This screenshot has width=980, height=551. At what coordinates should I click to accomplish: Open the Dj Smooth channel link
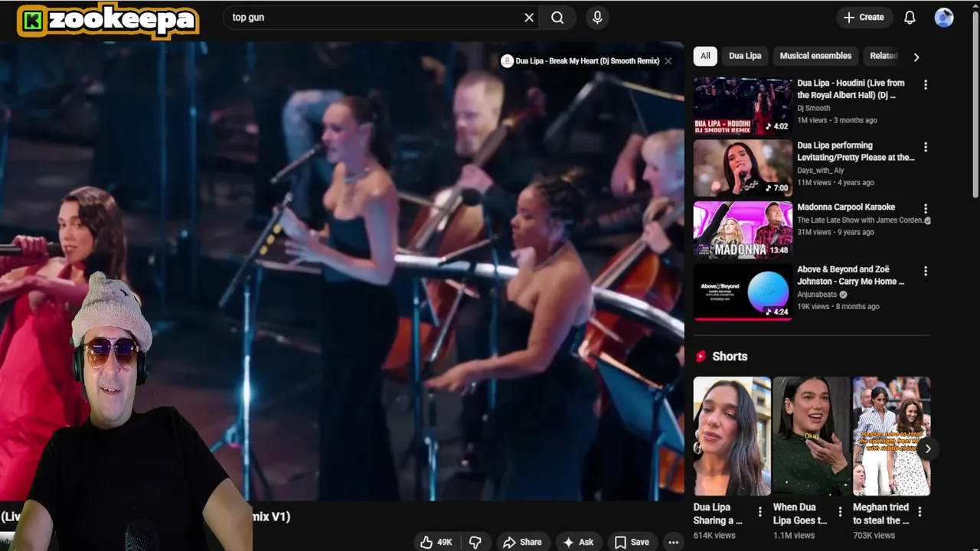(814, 109)
